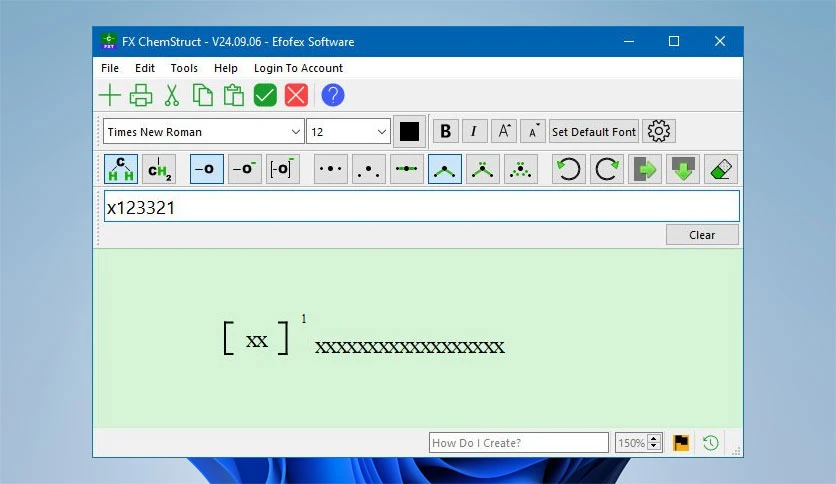
Task: Click the 150% zoom value field
Action: (631, 442)
